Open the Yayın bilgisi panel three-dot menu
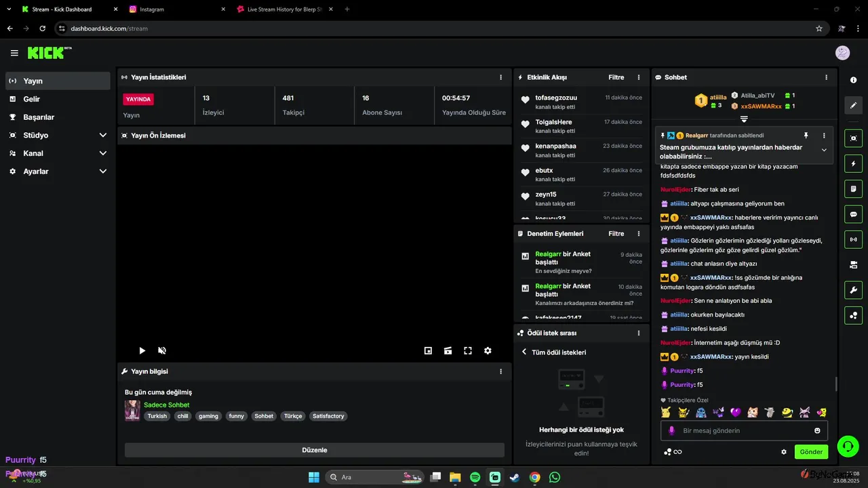Screen dimensions: 868x488 coord(501,371)
